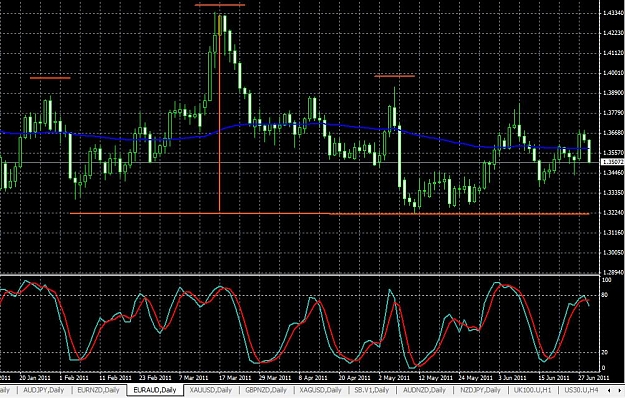The height and width of the screenshot is (398, 625).
Task: Click the 1.28940 price scale label
Action: (613, 272)
